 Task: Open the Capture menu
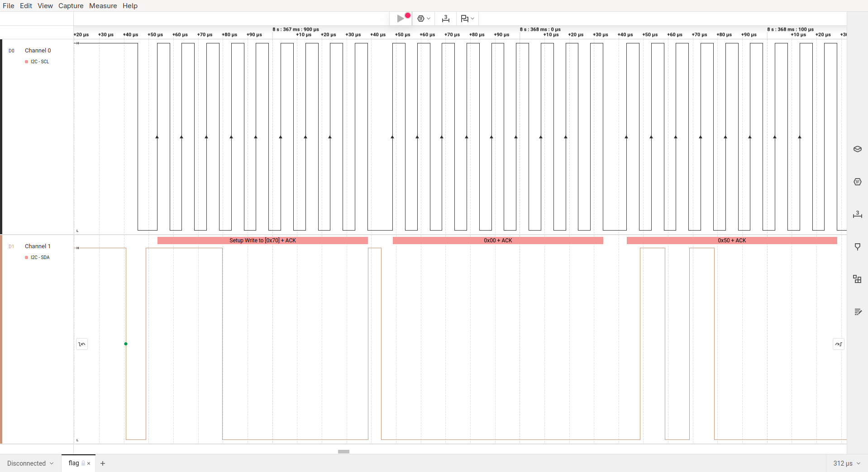coord(71,6)
